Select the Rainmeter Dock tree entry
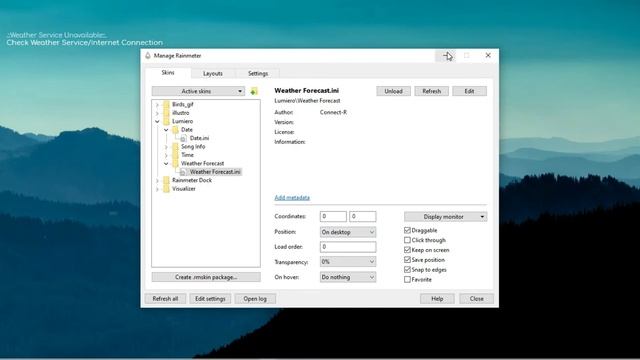Image resolution: width=640 pixels, height=360 pixels. (x=192, y=180)
